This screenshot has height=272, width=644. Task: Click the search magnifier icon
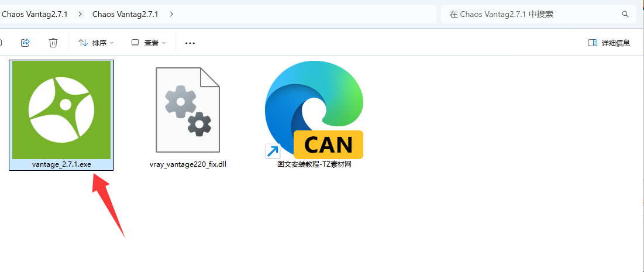tap(625, 14)
